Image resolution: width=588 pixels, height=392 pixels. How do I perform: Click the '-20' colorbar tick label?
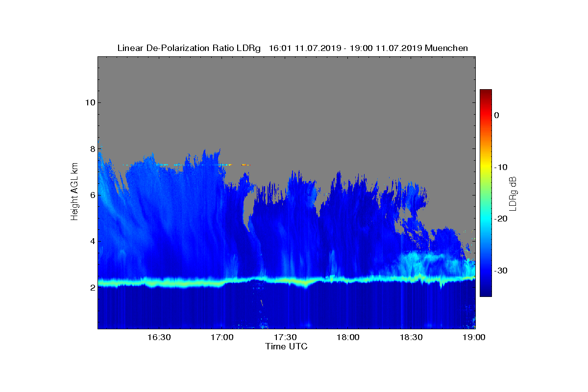coord(501,219)
